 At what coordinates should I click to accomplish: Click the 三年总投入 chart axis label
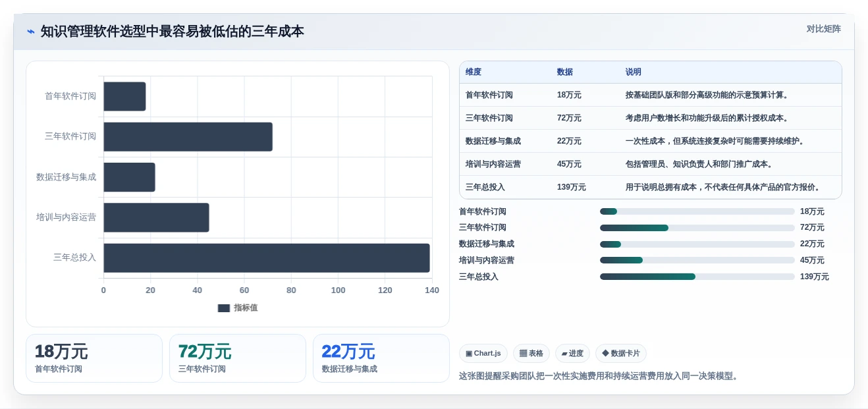point(74,258)
